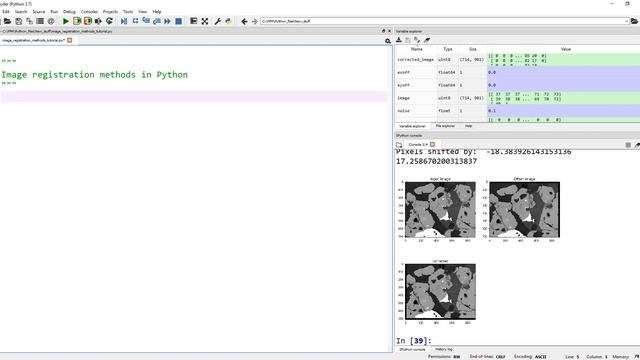Viewport: 640px width, 360px height.
Task: Maximize current pane icon in toolbar
Action: (x=193, y=21)
